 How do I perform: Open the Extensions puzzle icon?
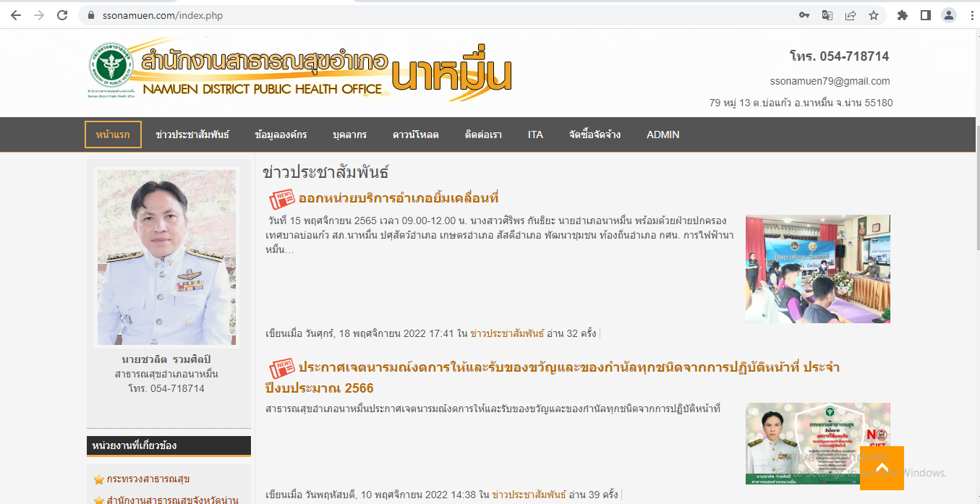(x=902, y=15)
